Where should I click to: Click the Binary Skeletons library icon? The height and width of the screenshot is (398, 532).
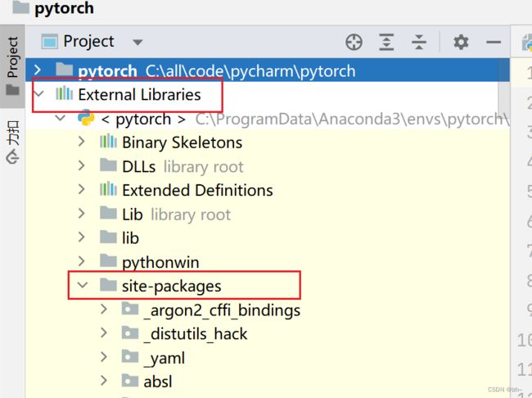[108, 142]
